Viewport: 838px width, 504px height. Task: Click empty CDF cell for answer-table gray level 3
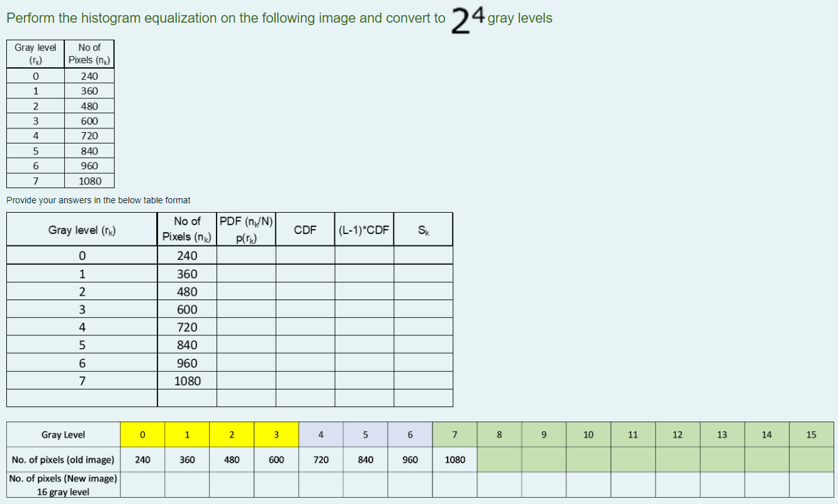(305, 309)
